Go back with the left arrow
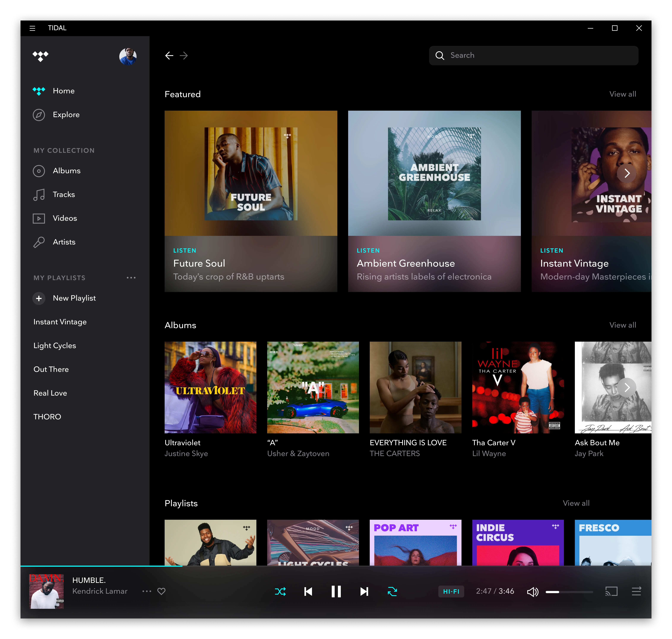This screenshot has height=639, width=672. click(x=169, y=55)
